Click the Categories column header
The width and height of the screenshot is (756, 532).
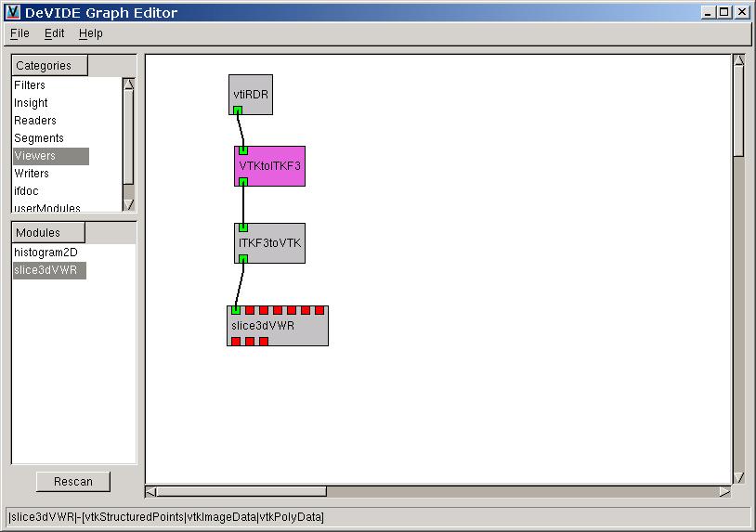pos(49,65)
